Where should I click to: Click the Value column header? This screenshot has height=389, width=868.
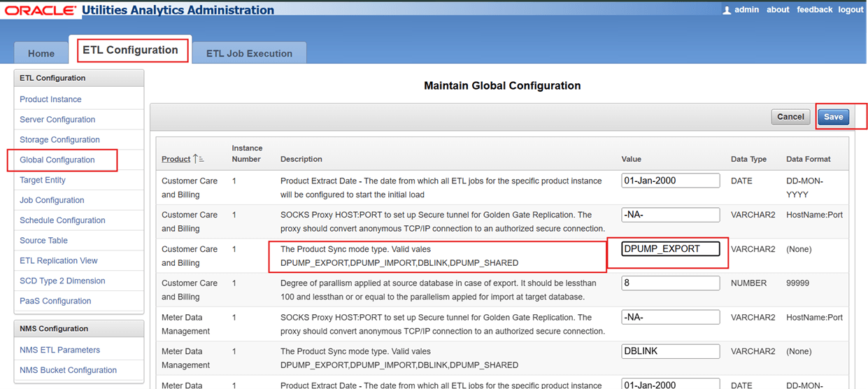click(x=632, y=160)
